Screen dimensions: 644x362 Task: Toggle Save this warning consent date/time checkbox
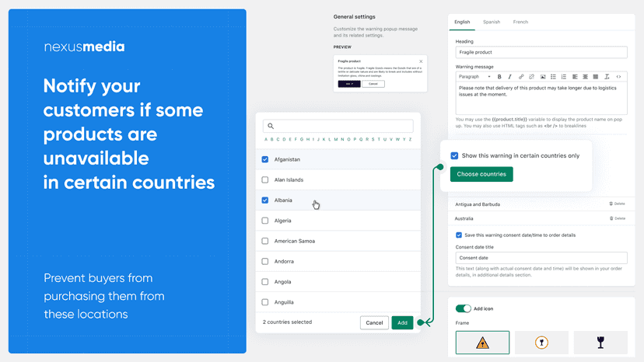[x=459, y=235]
